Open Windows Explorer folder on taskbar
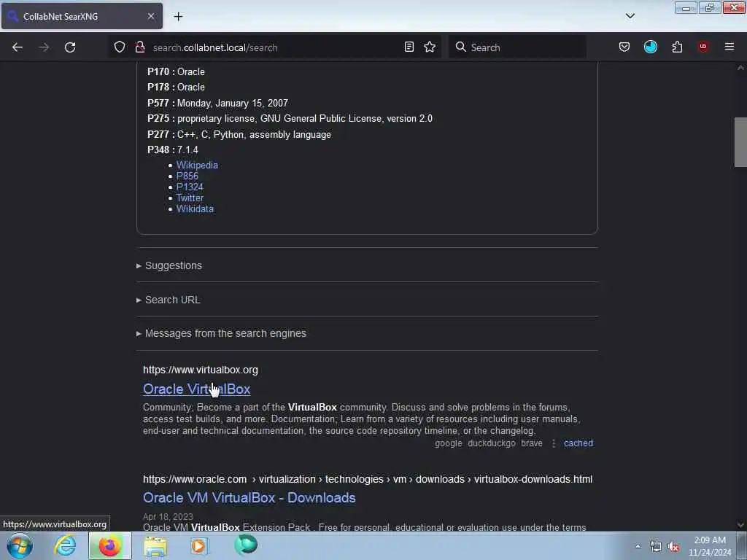 (x=155, y=546)
